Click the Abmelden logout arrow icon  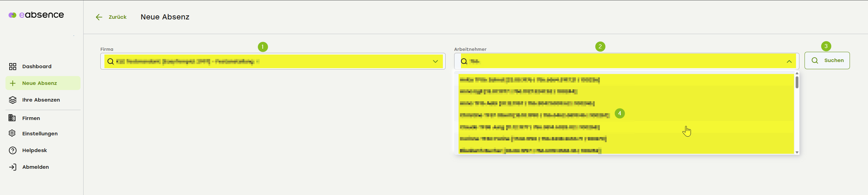[13, 167]
